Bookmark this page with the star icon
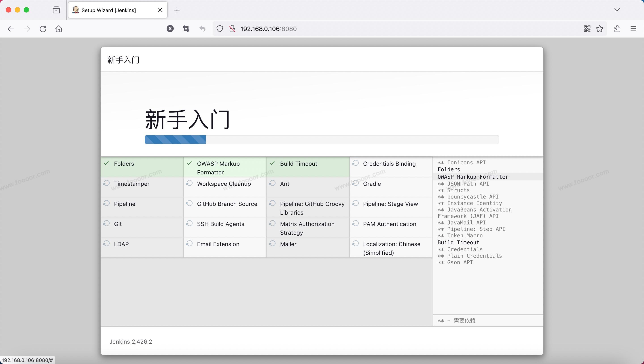Image resolution: width=644 pixels, height=364 pixels. pyautogui.click(x=600, y=29)
